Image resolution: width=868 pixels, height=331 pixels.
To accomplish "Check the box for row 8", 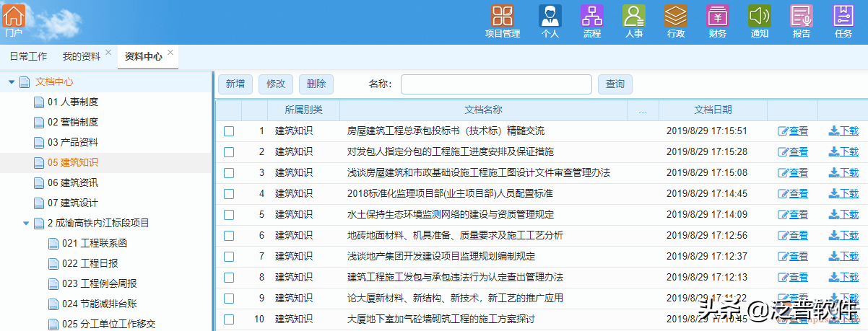I will tap(229, 278).
